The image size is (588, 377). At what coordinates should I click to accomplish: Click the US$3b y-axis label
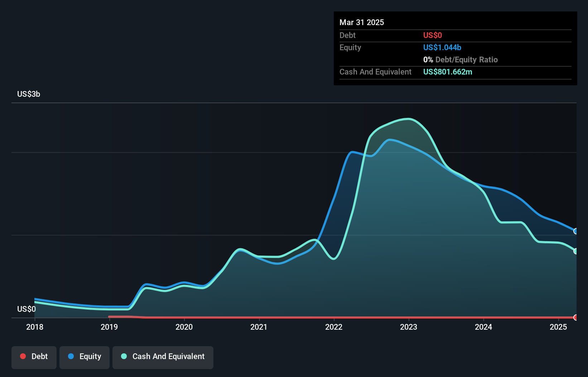pos(29,94)
